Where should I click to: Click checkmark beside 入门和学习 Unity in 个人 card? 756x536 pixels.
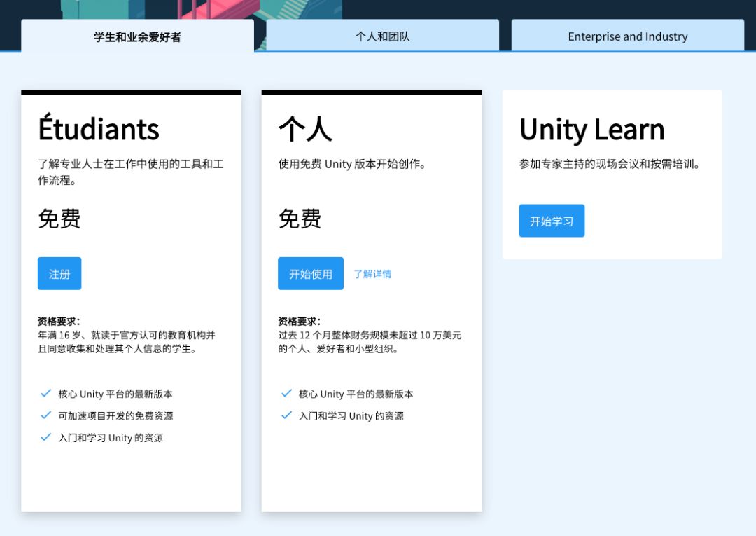pyautogui.click(x=286, y=415)
